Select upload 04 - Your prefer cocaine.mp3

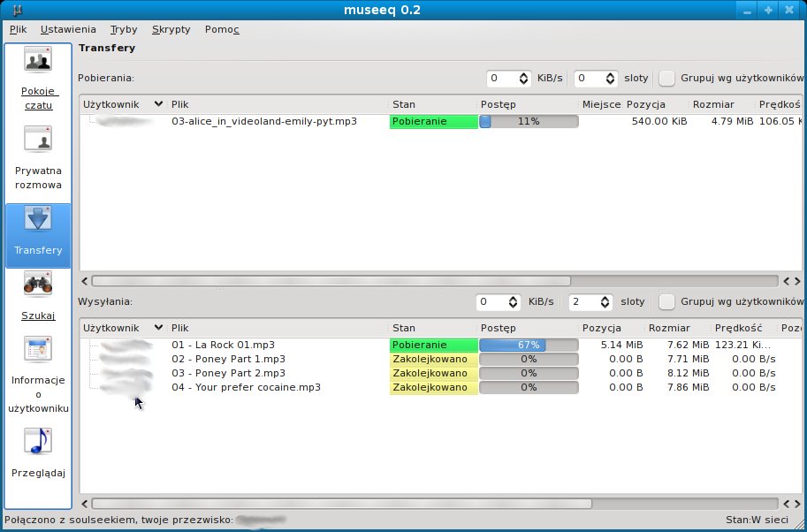click(246, 387)
